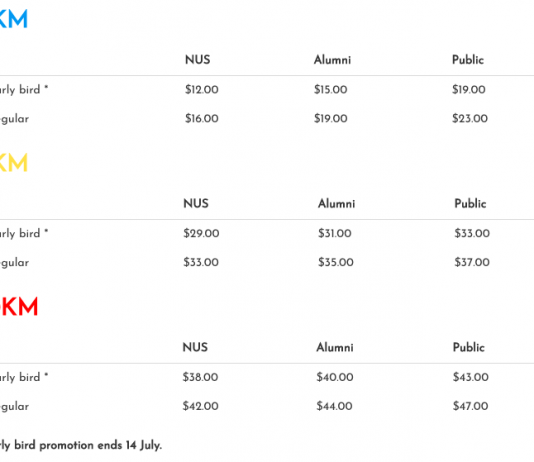Click the blue KM heading
Screen dimensions: 534x462
pyautogui.click(x=13, y=19)
